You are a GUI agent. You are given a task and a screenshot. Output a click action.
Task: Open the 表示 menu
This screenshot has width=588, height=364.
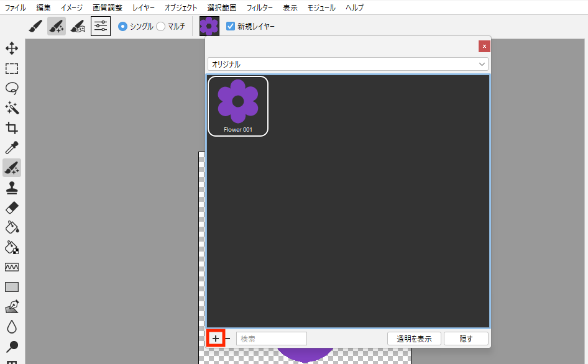tap(290, 7)
